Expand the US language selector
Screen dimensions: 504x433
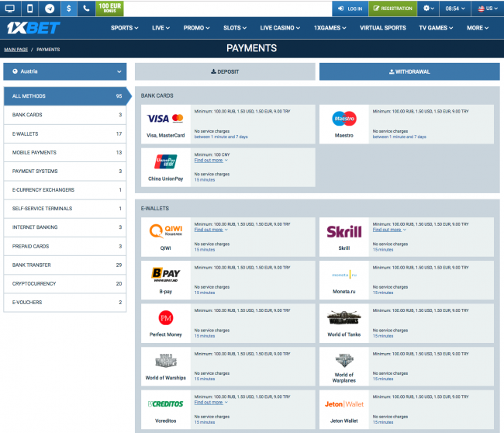[487, 9]
